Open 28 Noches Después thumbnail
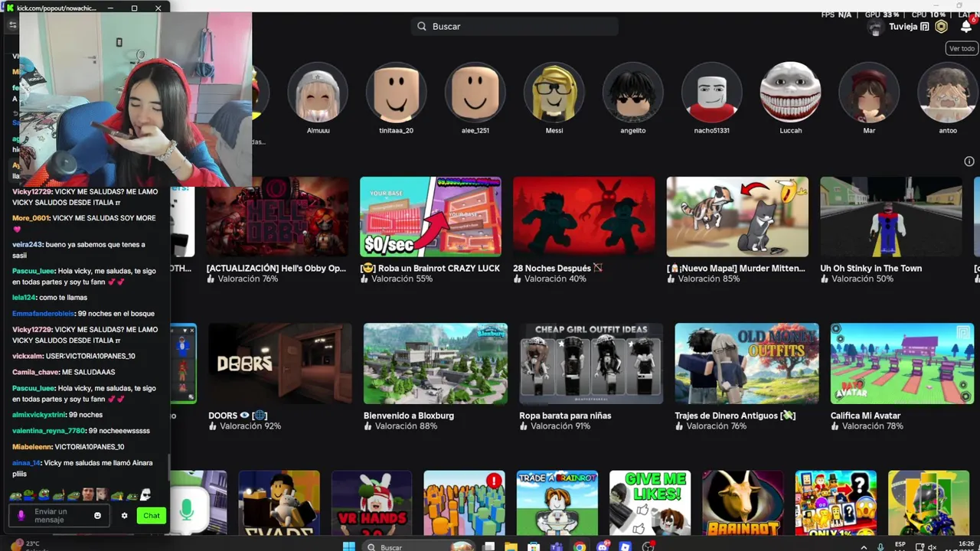Viewport: 980px width, 551px height. [x=584, y=217]
